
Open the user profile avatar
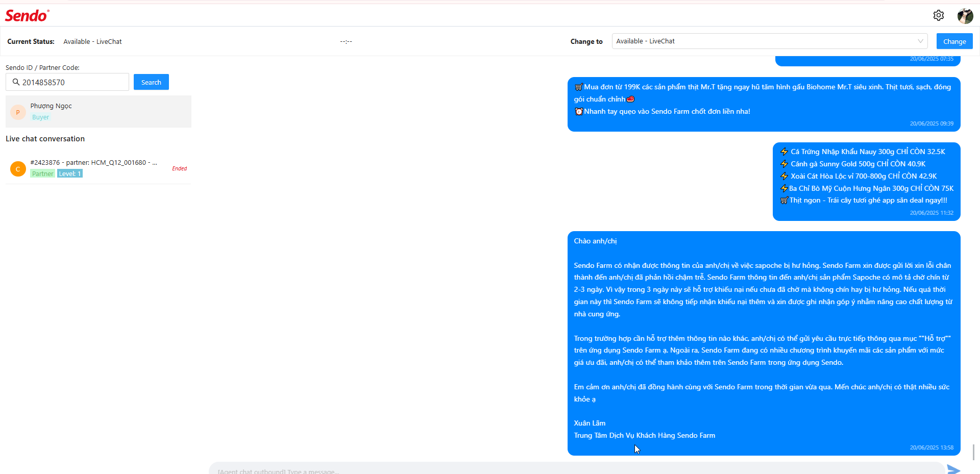(x=965, y=16)
